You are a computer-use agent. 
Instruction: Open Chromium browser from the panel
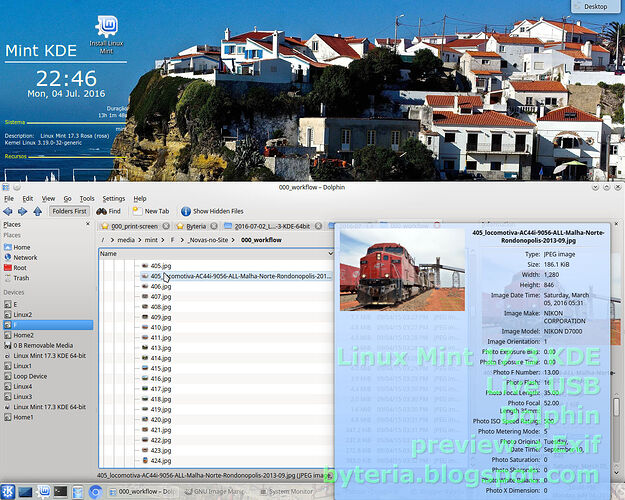95,492
